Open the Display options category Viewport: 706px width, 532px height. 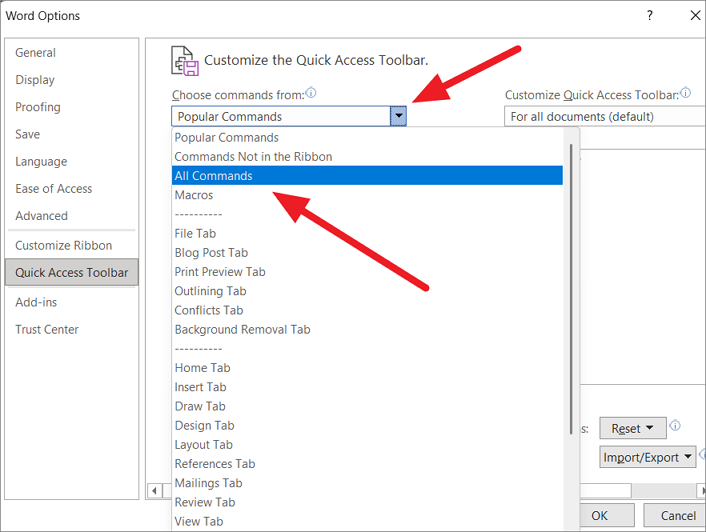point(72,80)
